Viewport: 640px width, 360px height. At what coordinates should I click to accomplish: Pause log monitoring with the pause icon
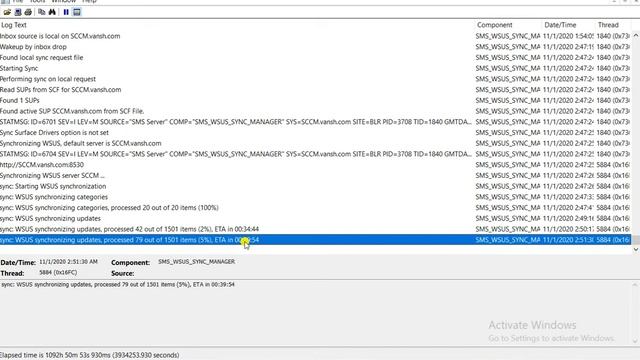point(66,12)
